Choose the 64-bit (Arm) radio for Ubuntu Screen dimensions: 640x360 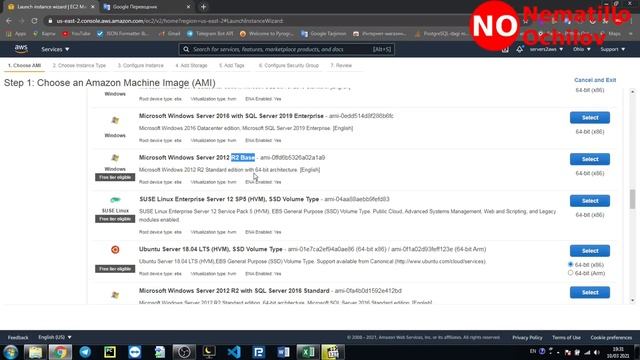571,273
